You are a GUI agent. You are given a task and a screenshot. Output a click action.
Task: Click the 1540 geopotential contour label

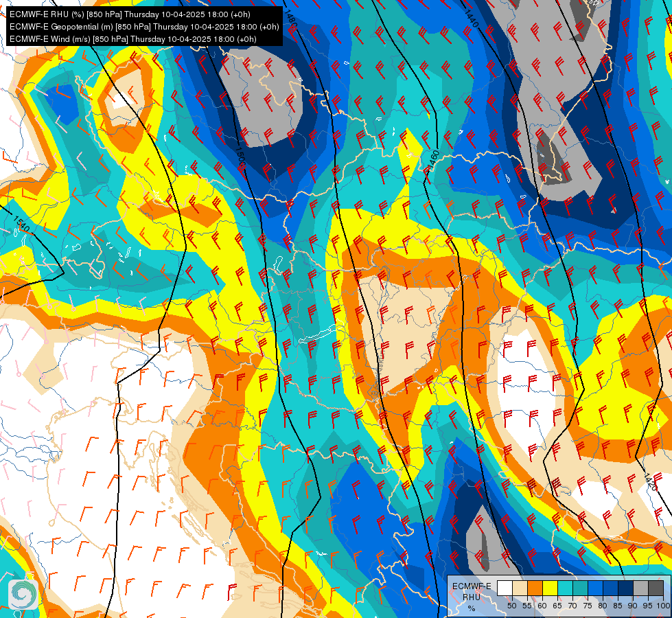click(21, 225)
